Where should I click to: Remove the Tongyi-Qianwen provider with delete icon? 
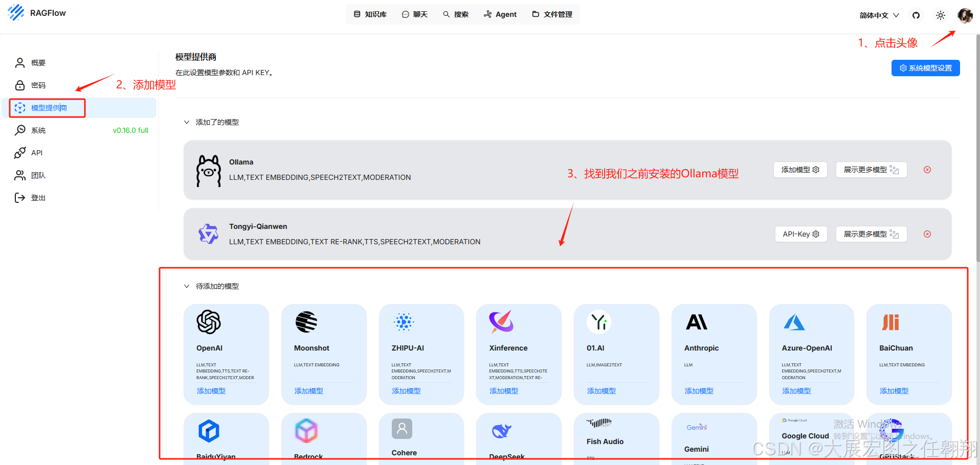click(927, 234)
